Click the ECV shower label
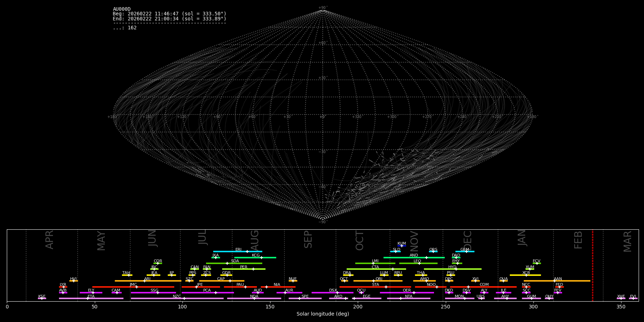The width and height of the screenshot is (644, 322). pyautogui.click(x=537, y=261)
